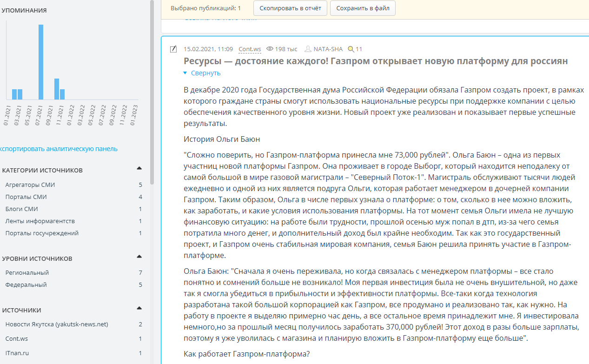Click the magnifier icon next to 11
Viewport: 589px width, 364px height.
coord(351,49)
